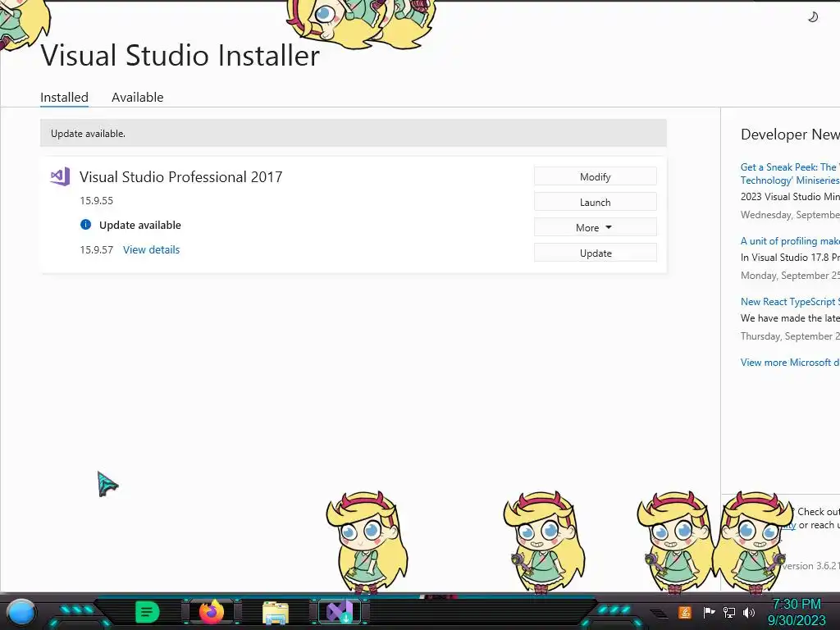840x630 pixels.
Task: Click the Visual Studio purple logo icon
Action: click(60, 176)
